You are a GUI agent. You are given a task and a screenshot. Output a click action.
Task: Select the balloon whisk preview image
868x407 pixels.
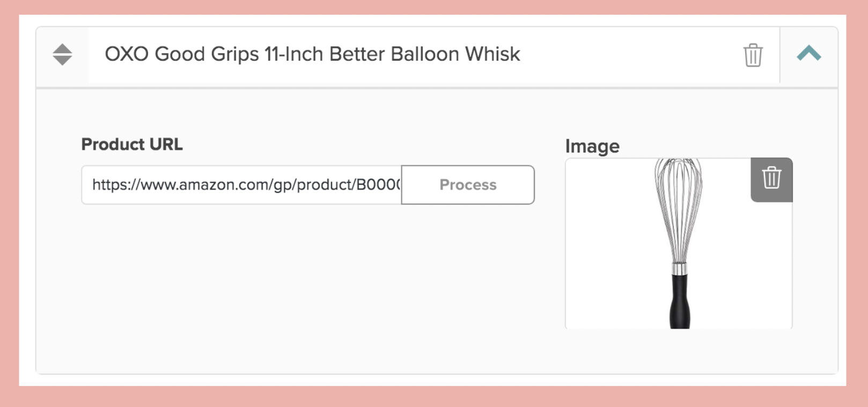pyautogui.click(x=679, y=244)
